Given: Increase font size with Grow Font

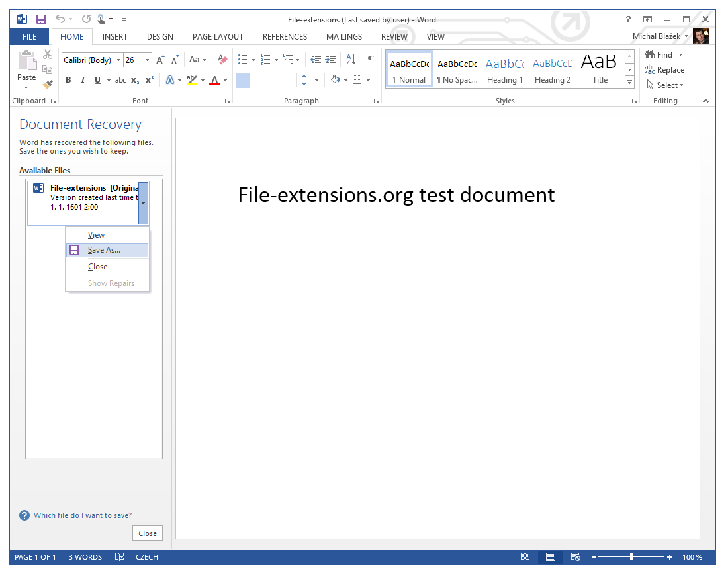Looking at the screenshot, I should pos(160,60).
